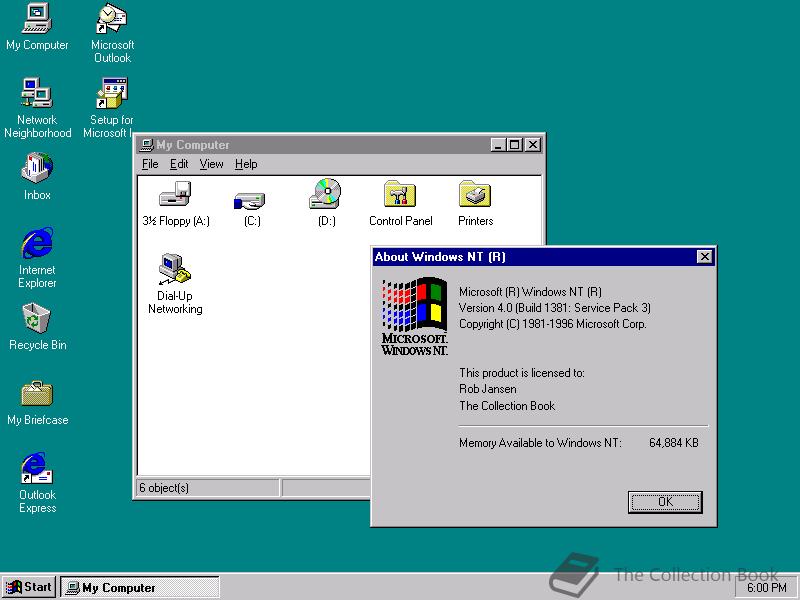This screenshot has height=600, width=800.
Task: Click the 'Copyright (C) 1981-1996 Microsoft Corp.' line
Action: point(553,324)
